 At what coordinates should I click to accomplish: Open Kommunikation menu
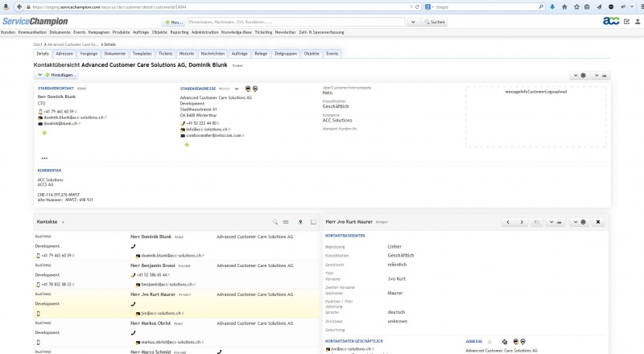pos(32,32)
